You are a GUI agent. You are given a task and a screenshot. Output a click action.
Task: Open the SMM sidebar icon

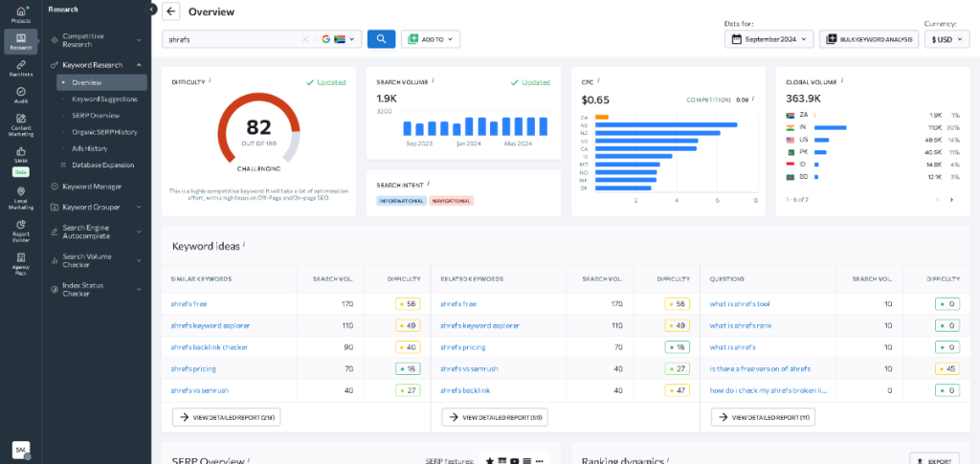coord(21,154)
